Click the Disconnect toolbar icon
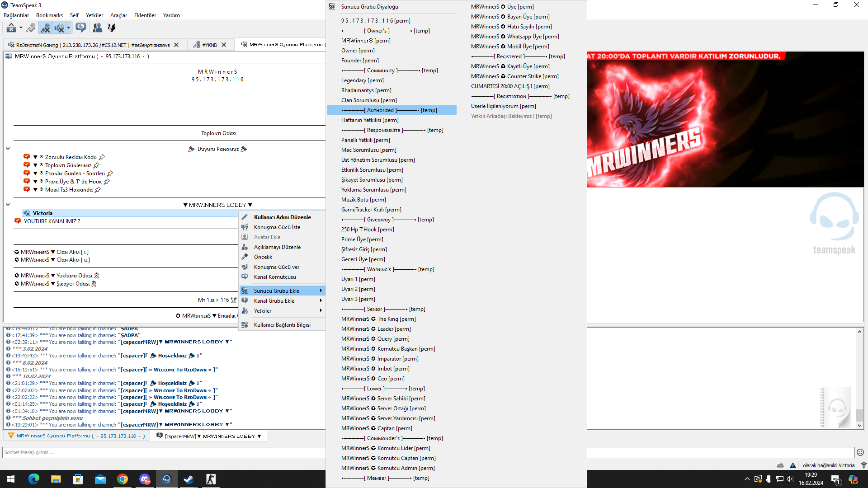The width and height of the screenshot is (868, 488). pyautogui.click(x=31, y=28)
